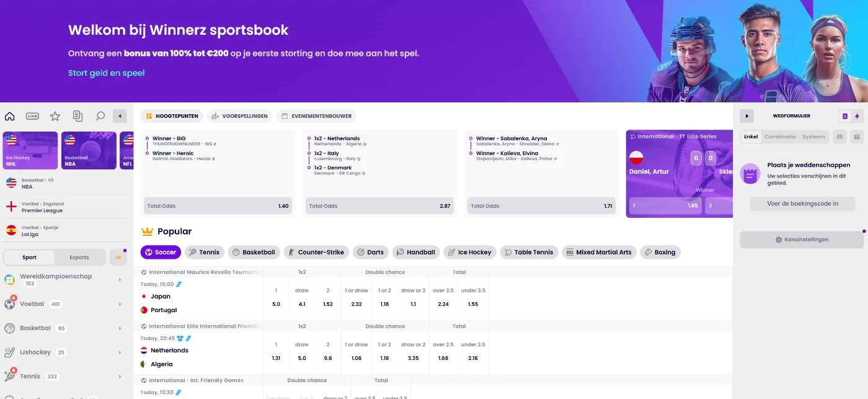868x399 pixels.
Task: Switch to Systeem bet type
Action: click(x=813, y=137)
